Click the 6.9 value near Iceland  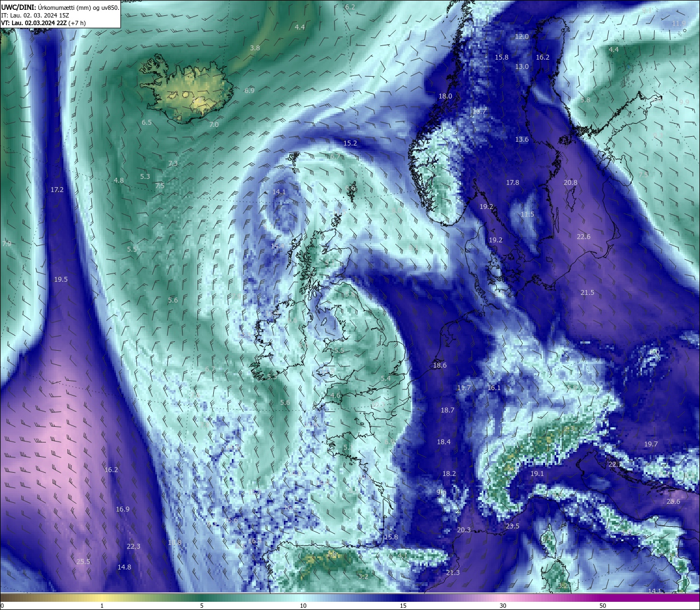pos(249,91)
